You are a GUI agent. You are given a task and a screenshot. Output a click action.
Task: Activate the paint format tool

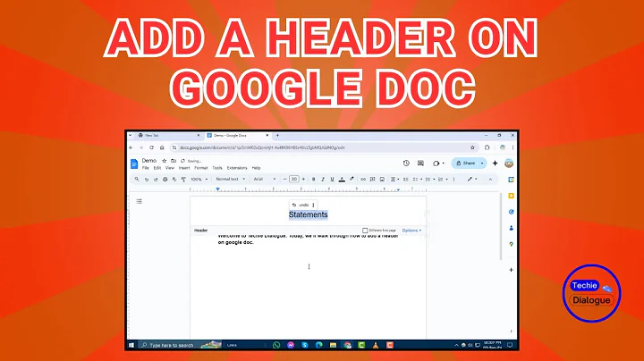(x=183, y=180)
